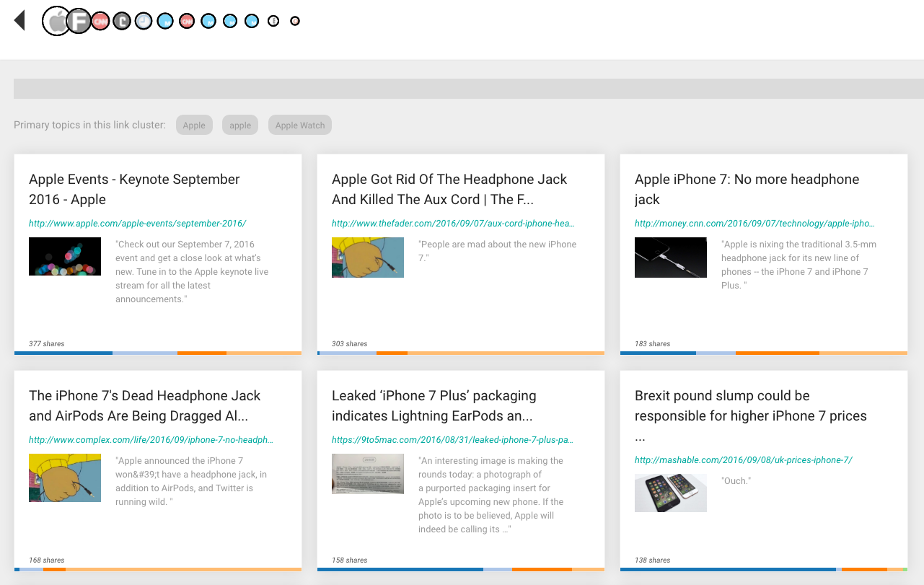This screenshot has height=585, width=924.
Task: Click the '158 shares' count
Action: (x=350, y=560)
